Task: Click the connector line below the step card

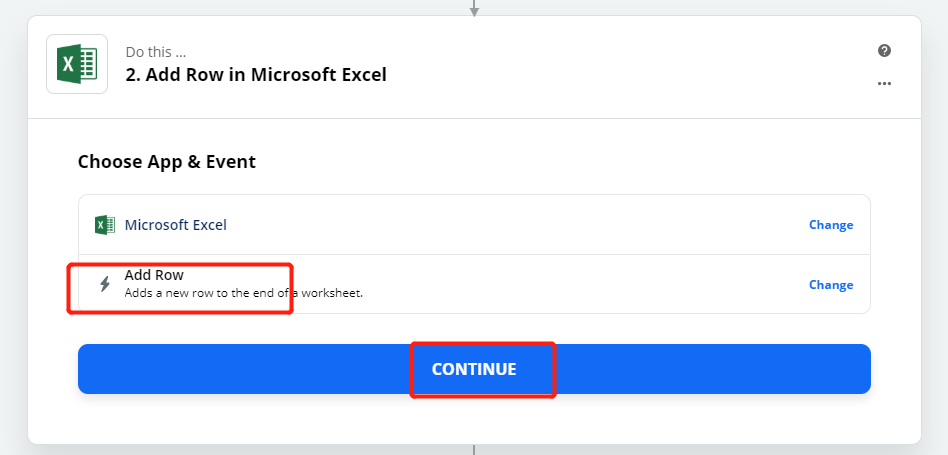Action: click(x=474, y=450)
